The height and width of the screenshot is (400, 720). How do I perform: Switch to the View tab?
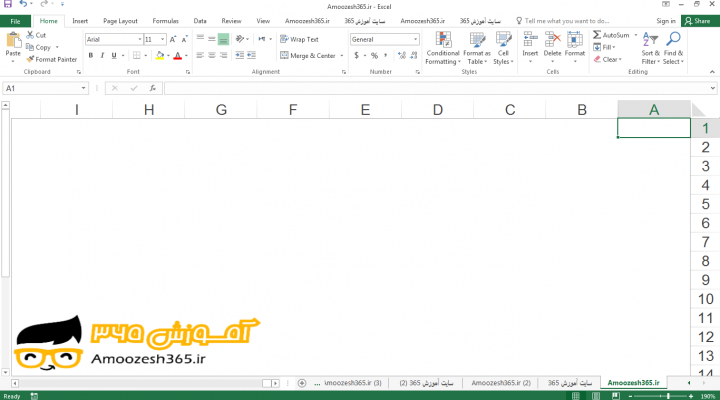pos(263,21)
